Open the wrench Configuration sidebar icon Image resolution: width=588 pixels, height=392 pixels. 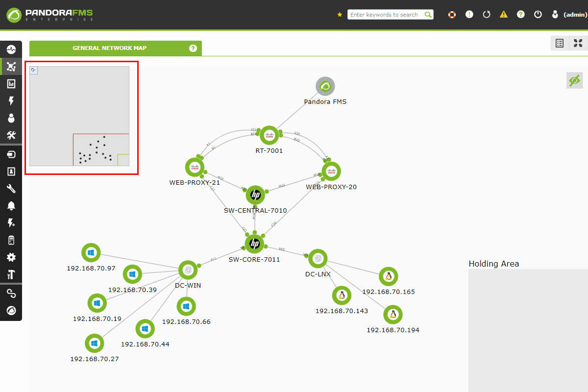[x=11, y=189]
